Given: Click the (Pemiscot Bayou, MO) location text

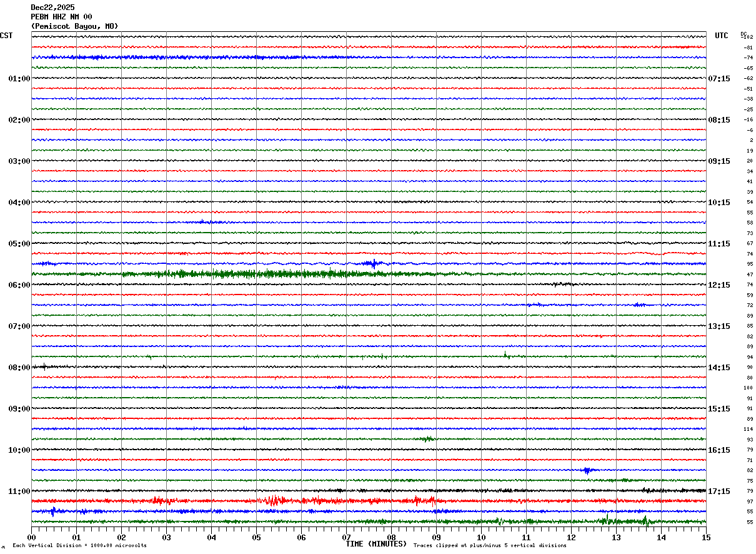Looking at the screenshot, I should point(74,26).
